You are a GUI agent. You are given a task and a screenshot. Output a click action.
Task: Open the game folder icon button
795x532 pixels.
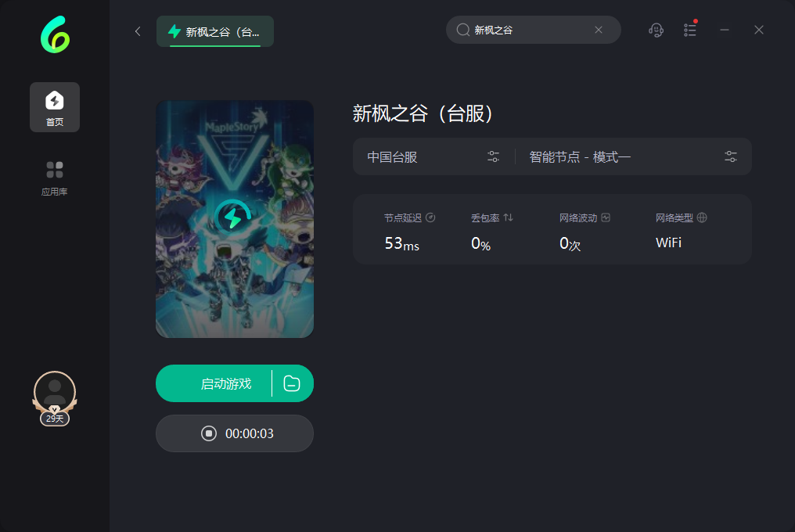pos(292,383)
